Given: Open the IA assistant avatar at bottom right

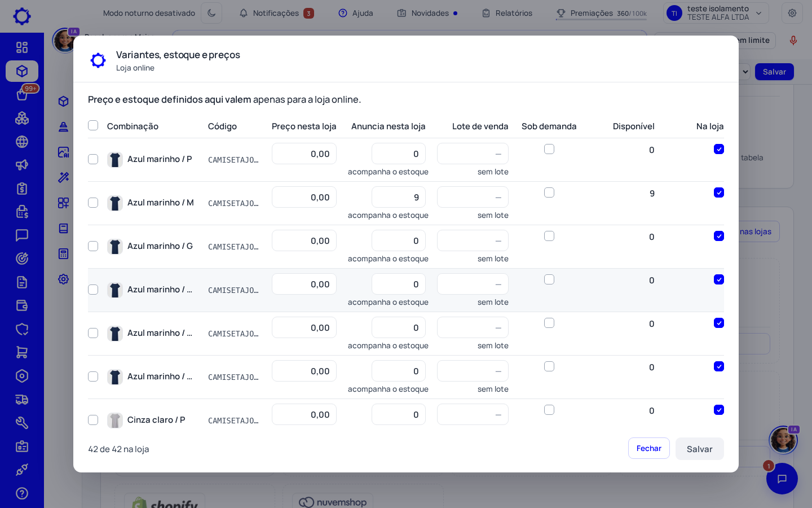Looking at the screenshot, I should click(x=783, y=440).
